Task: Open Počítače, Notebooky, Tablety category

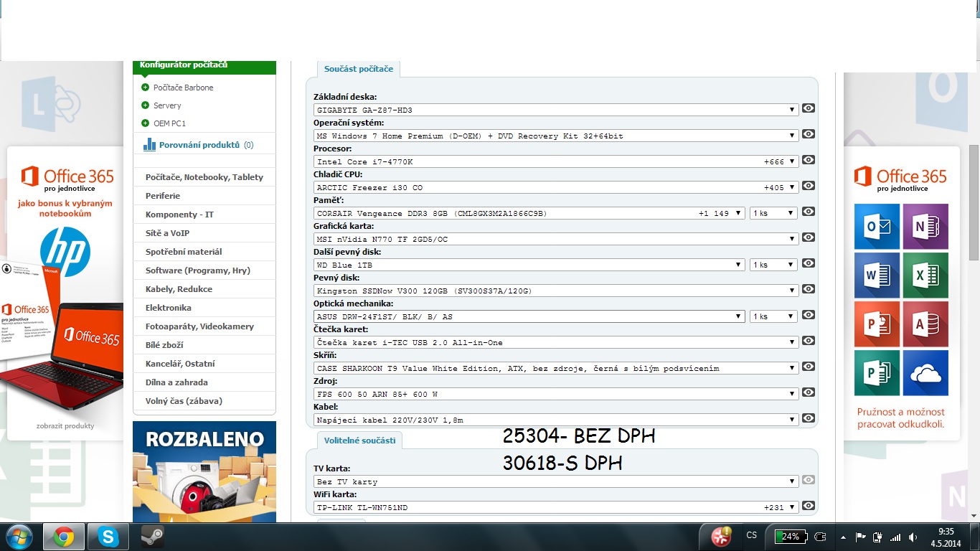Action: (204, 177)
